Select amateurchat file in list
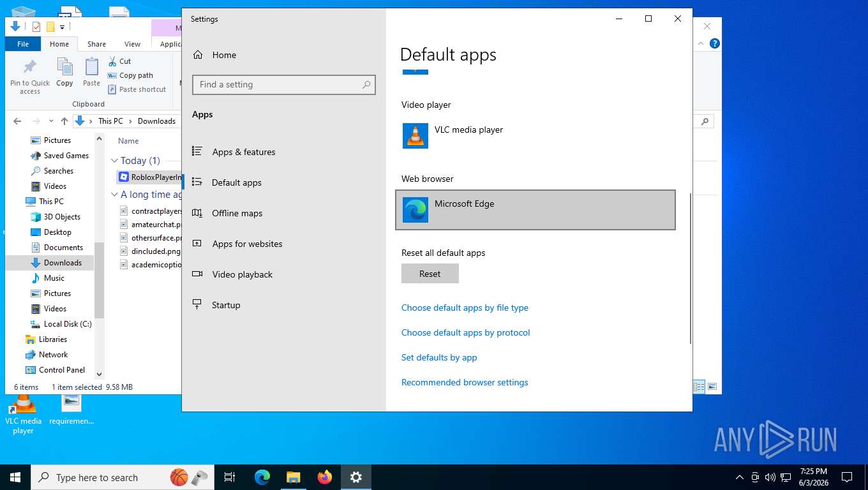Screen dimensions: 868x490 151,225
